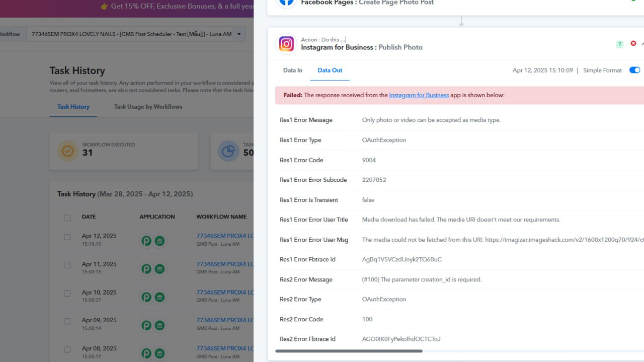The image size is (644, 362).
Task: Click the scheduler icon in Apr 09 row
Action: (159, 325)
